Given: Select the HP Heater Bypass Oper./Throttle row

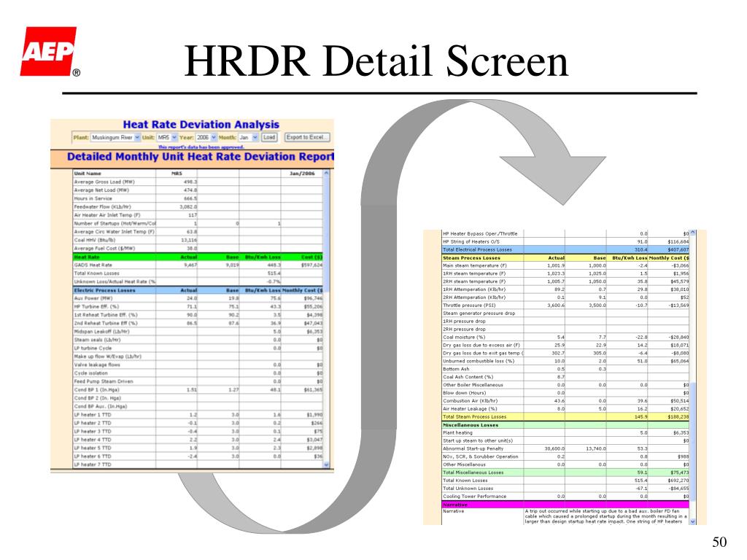Looking at the screenshot, I should (x=565, y=234).
